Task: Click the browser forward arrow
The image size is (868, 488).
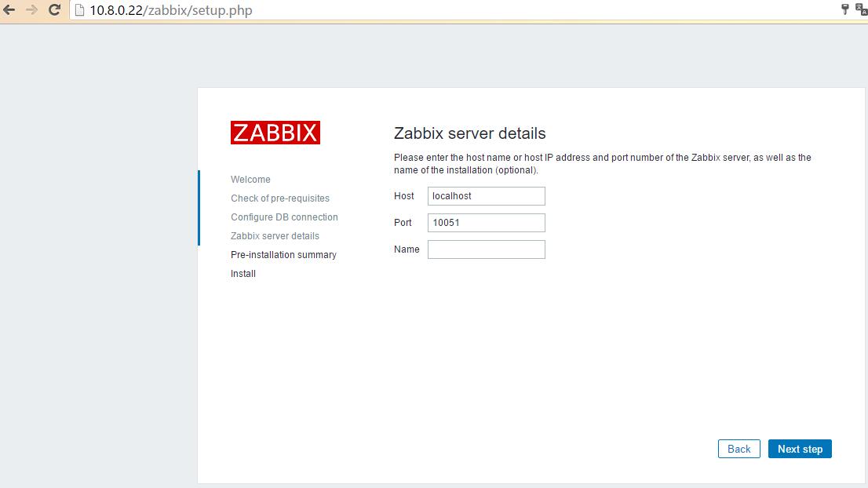Action: pos(31,10)
